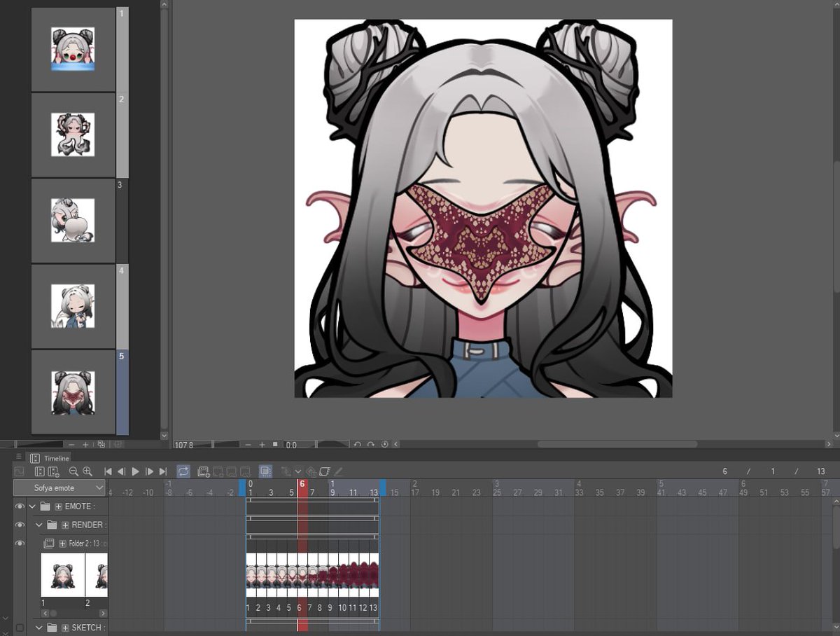The height and width of the screenshot is (636, 840).
Task: Click the enable keyframes on layer icon
Action: [325, 471]
